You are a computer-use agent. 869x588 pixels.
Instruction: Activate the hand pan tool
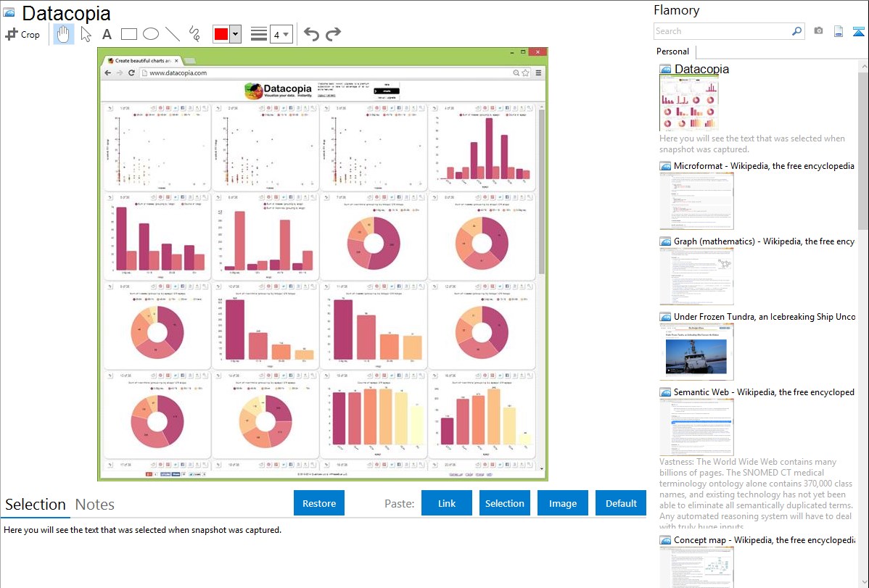[63, 34]
